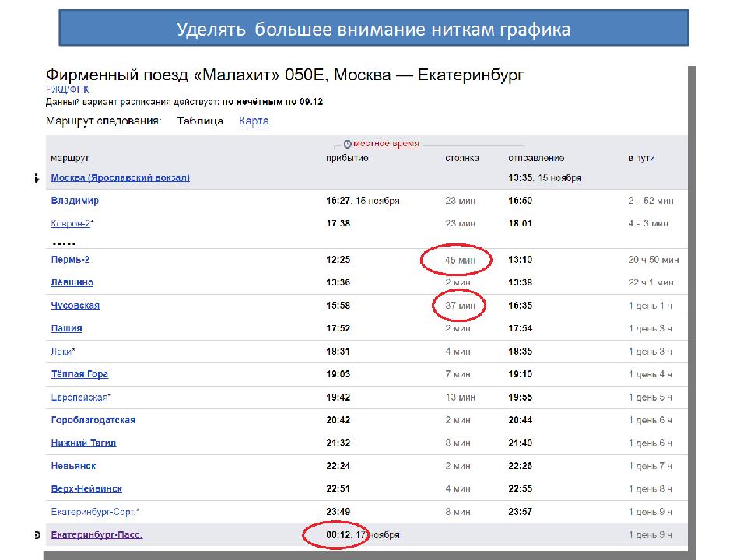Select the Таблица tab
747x560 pixels.
tap(200, 121)
